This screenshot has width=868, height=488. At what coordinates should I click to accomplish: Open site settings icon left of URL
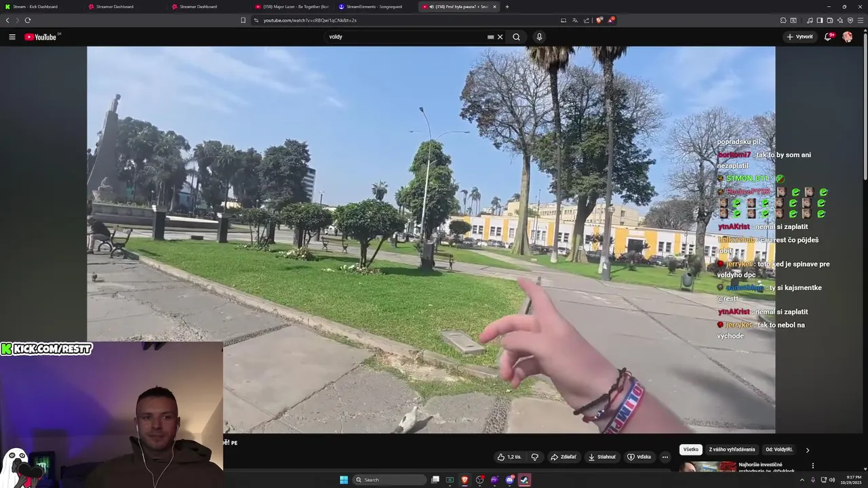(x=256, y=20)
